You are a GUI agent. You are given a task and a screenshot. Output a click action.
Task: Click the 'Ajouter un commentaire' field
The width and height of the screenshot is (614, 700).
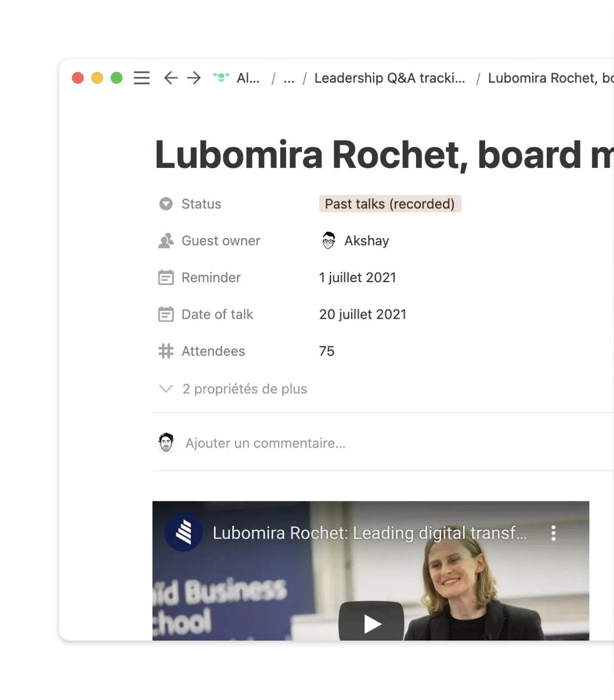pyautogui.click(x=266, y=443)
